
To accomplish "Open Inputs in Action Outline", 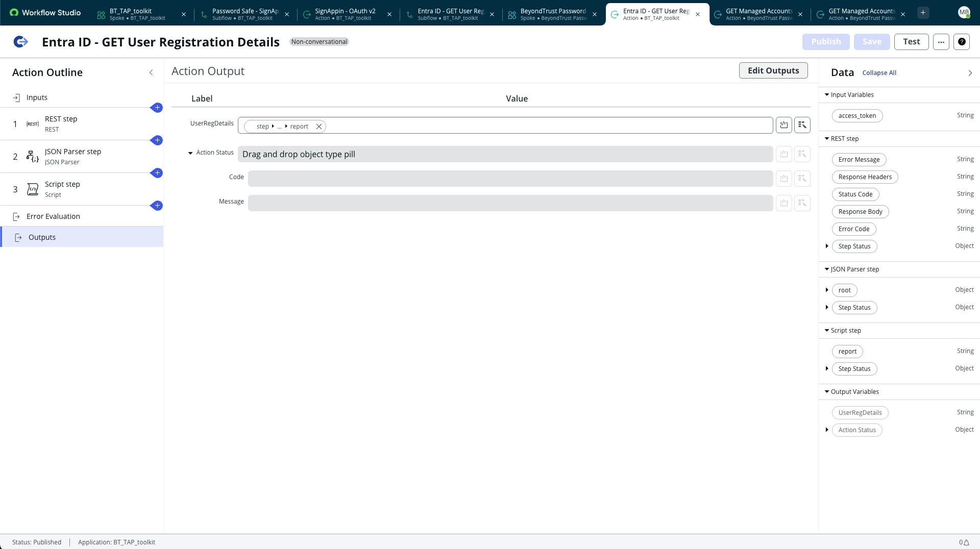I will point(82,97).
